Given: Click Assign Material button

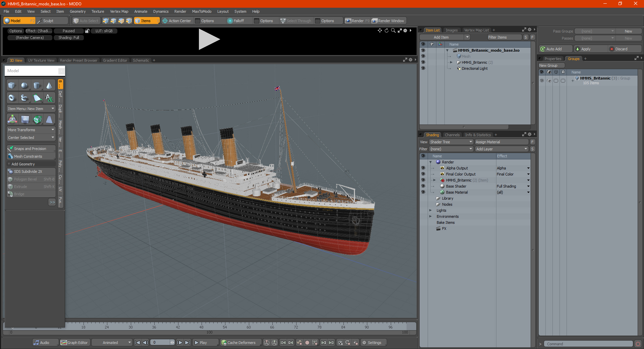Looking at the screenshot, I should click(502, 142).
